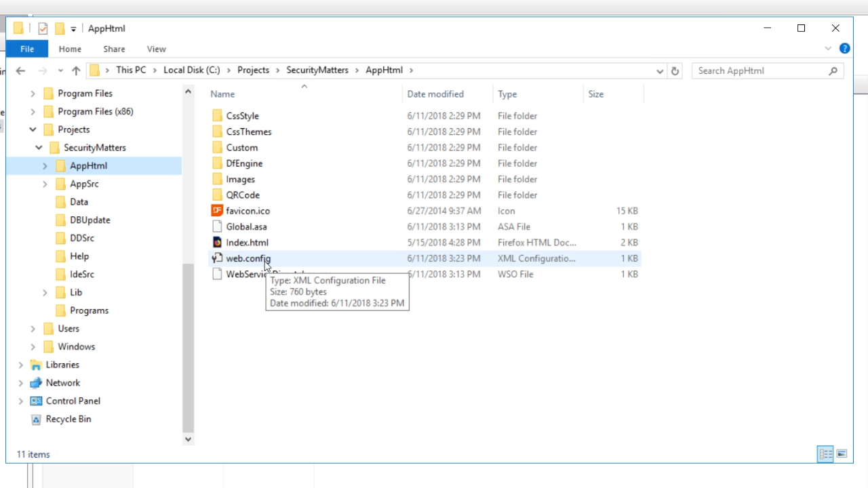Click the Help icon in ribbon
Viewport: 868px width, 488px height.
coord(844,49)
